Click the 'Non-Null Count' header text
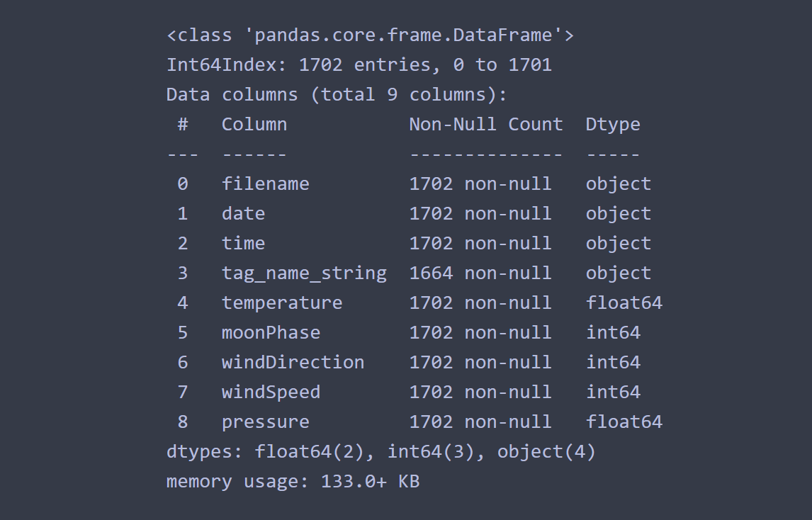 [x=486, y=124]
